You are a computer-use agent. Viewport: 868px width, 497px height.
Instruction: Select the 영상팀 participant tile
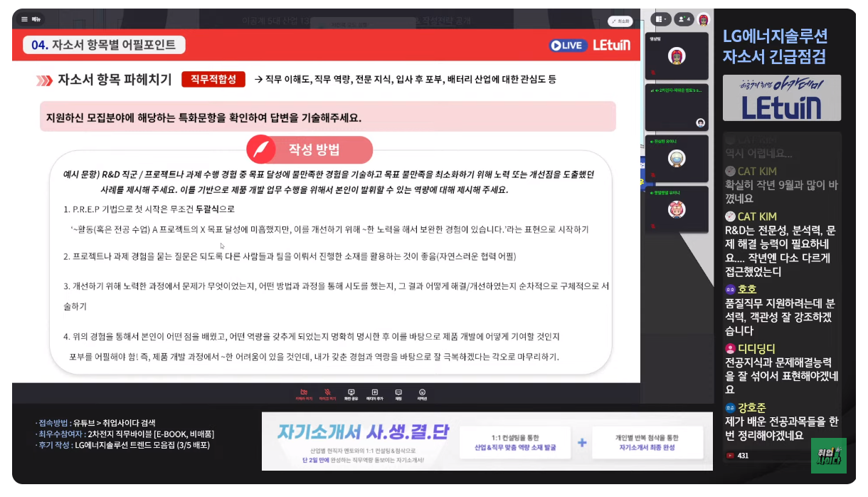tap(677, 56)
